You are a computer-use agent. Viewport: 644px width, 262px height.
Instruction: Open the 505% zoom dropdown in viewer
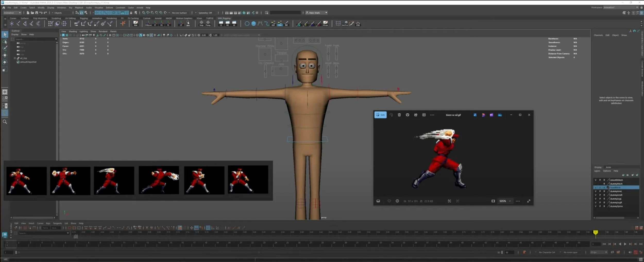(x=505, y=201)
